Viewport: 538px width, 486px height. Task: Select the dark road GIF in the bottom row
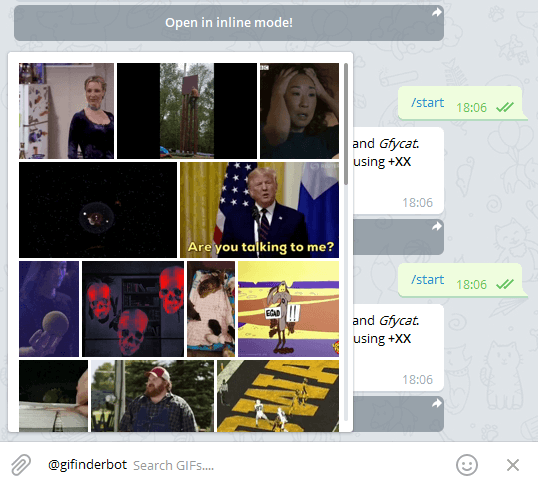pos(53,396)
